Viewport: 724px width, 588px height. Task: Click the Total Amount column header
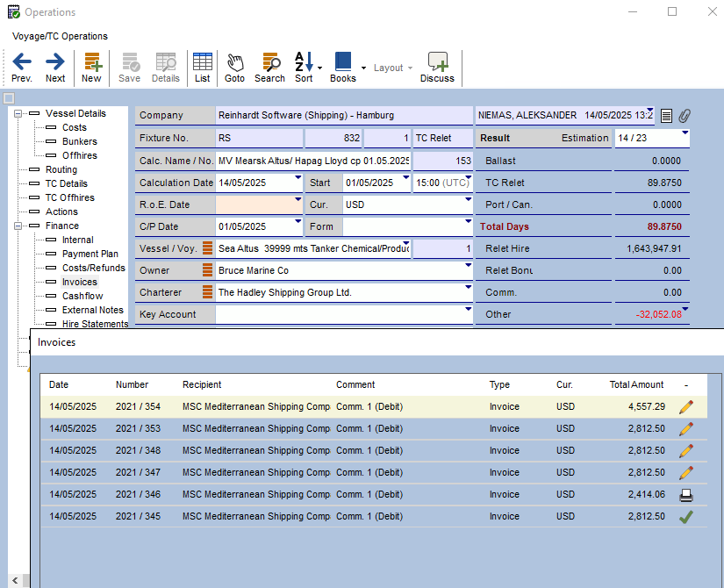[636, 384]
